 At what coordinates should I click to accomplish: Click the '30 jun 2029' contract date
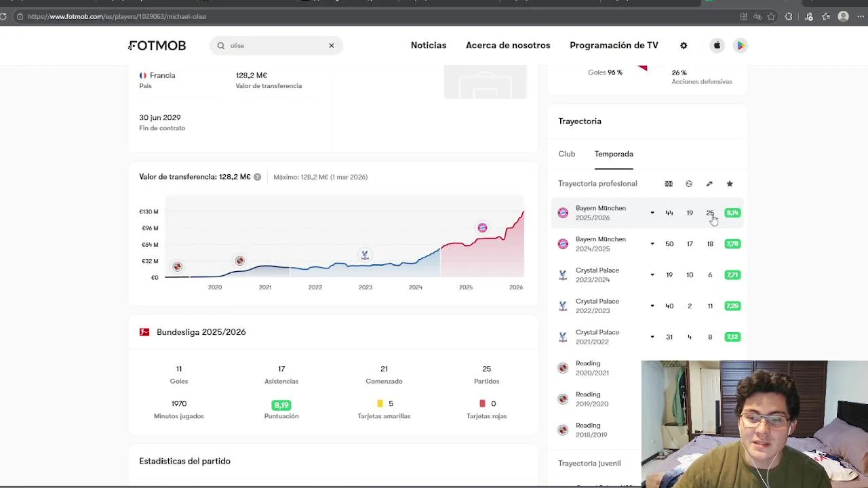click(x=160, y=117)
